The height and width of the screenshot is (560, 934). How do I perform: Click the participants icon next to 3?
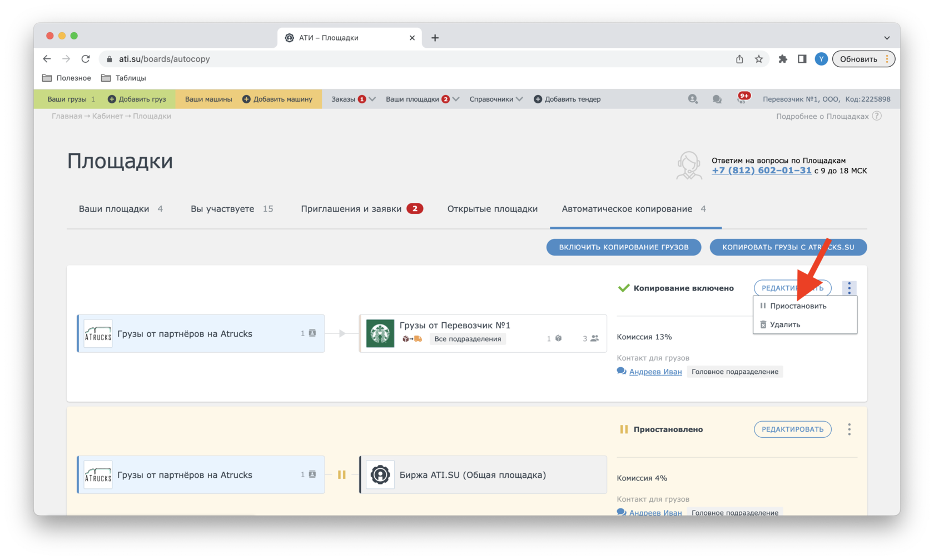pos(594,338)
